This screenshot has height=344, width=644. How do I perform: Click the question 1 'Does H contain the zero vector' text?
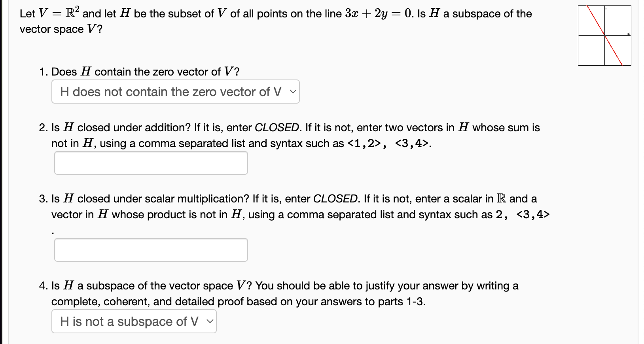point(138,72)
